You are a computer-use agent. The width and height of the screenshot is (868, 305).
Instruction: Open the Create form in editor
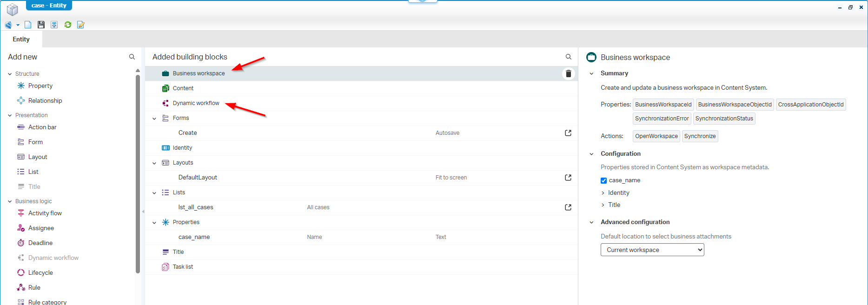[x=568, y=133]
